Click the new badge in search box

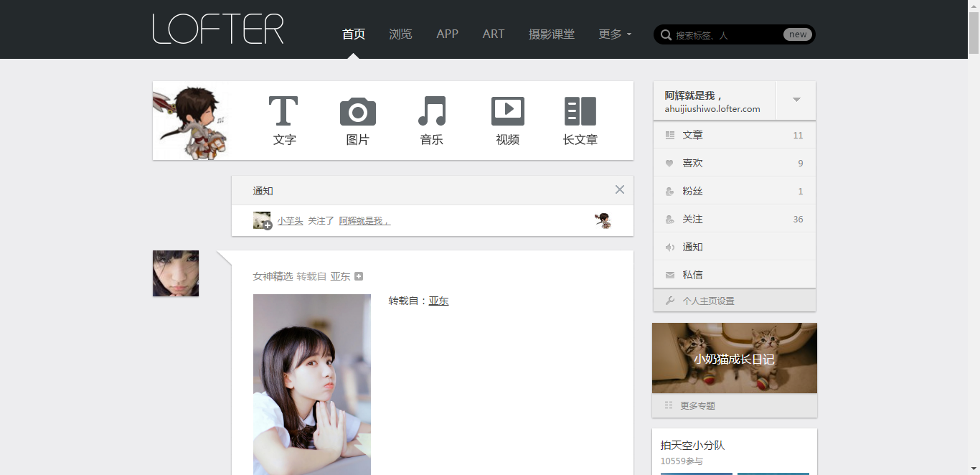pyautogui.click(x=798, y=34)
